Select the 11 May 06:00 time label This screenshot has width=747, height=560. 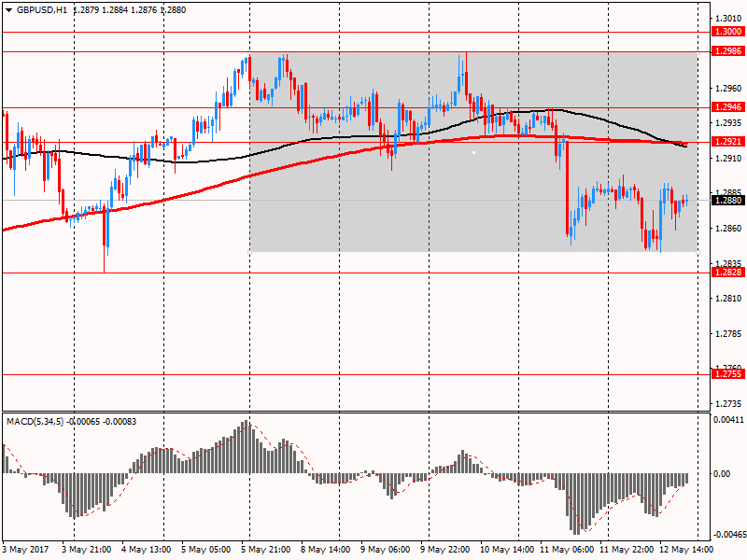coord(567,550)
